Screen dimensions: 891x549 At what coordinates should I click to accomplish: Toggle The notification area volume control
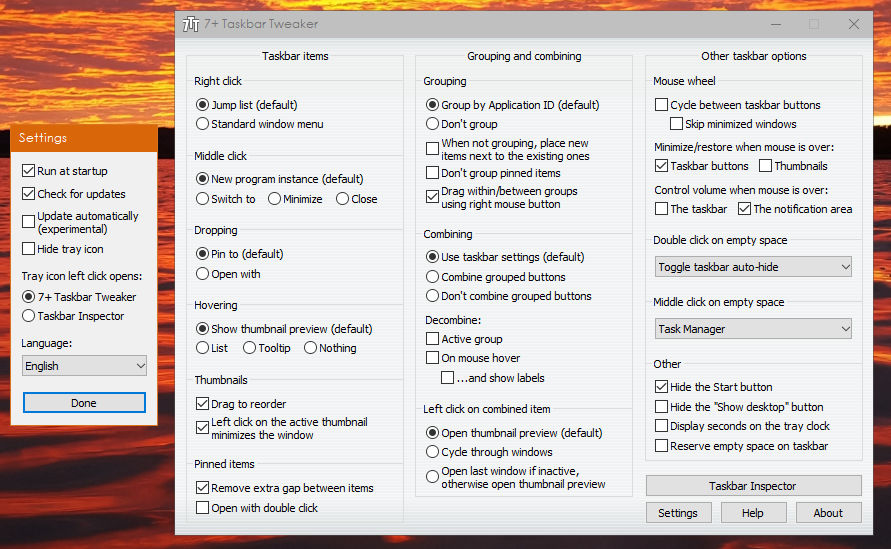click(796, 209)
